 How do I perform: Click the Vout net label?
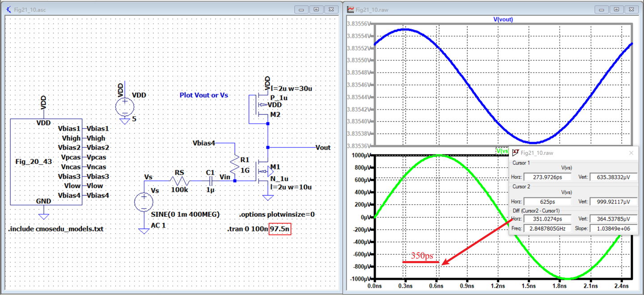point(323,147)
